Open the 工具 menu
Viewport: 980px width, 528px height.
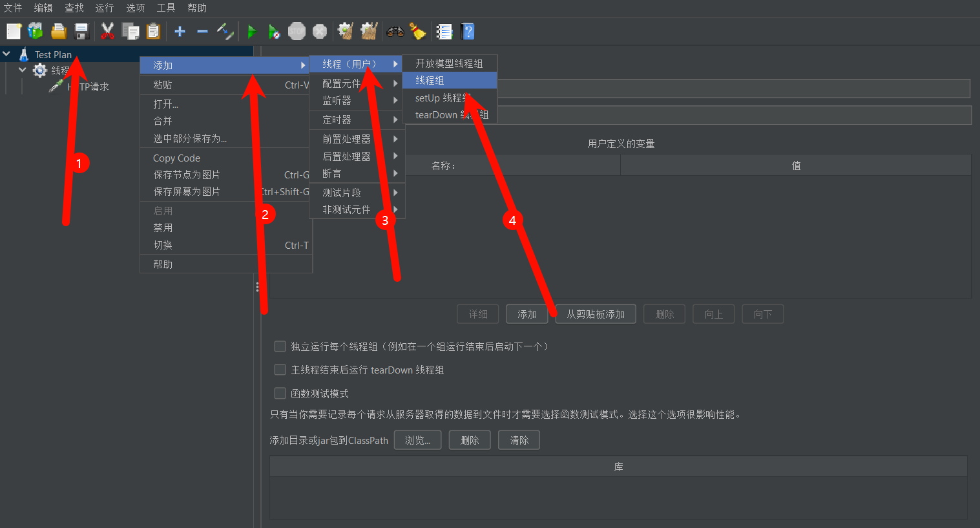(165, 8)
